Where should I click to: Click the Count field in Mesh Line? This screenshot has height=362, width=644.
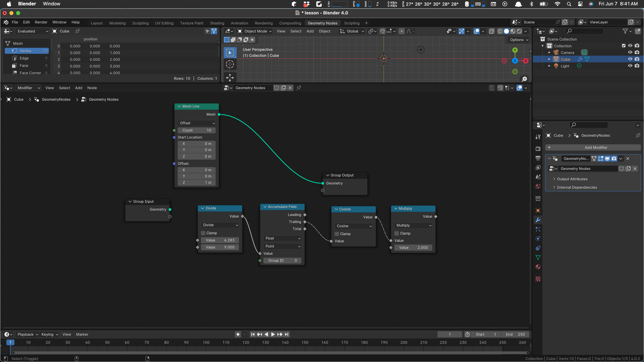(197, 130)
